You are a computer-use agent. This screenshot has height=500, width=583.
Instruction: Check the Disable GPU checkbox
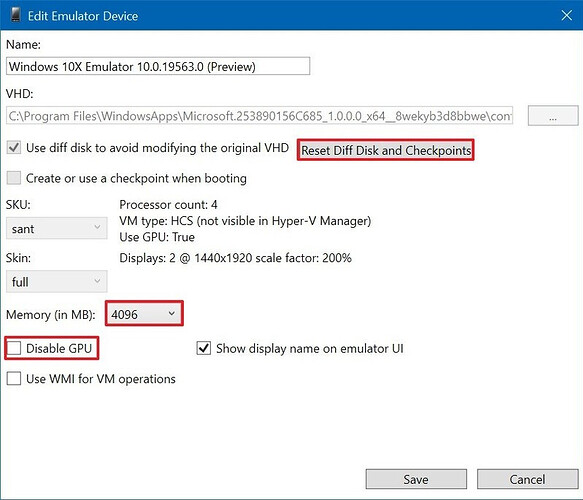(x=14, y=348)
